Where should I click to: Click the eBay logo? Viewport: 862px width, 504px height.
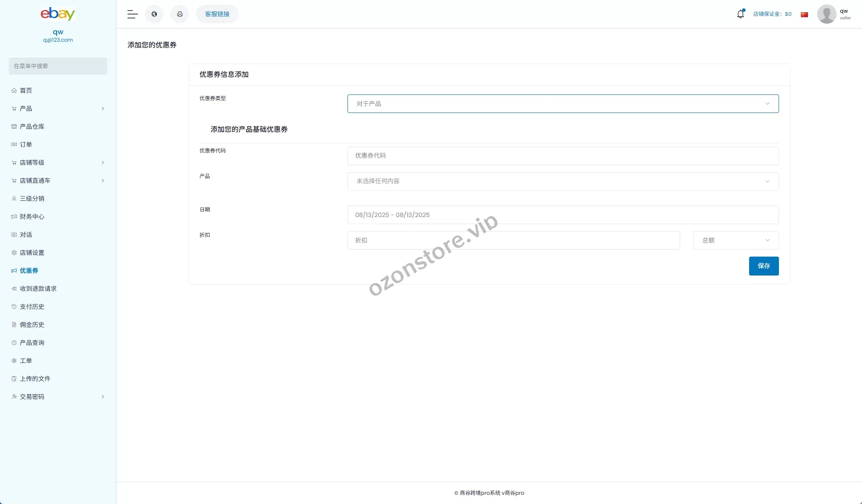(x=58, y=14)
